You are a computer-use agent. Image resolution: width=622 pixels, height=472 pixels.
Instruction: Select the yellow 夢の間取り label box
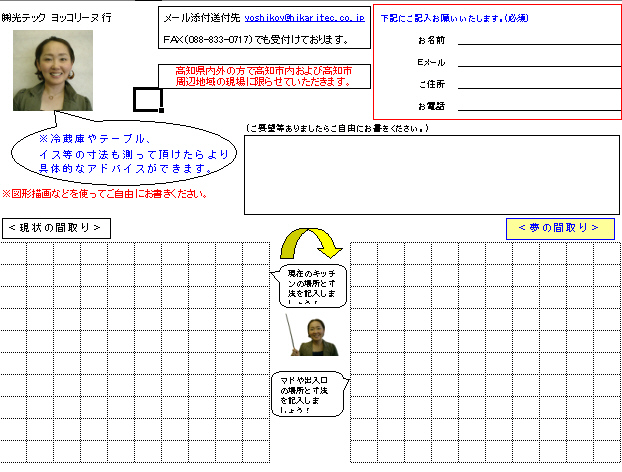pyautogui.click(x=559, y=228)
